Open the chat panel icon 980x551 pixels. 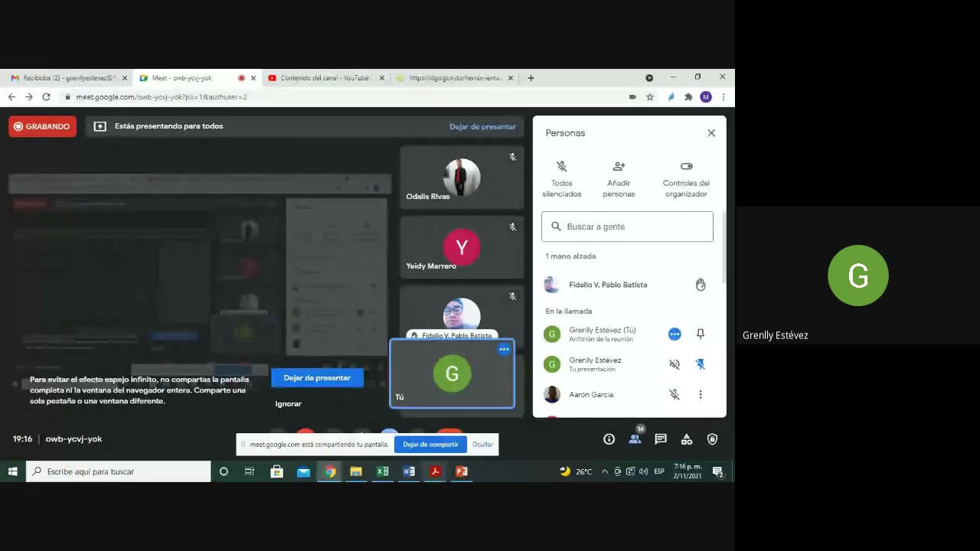coord(661,439)
